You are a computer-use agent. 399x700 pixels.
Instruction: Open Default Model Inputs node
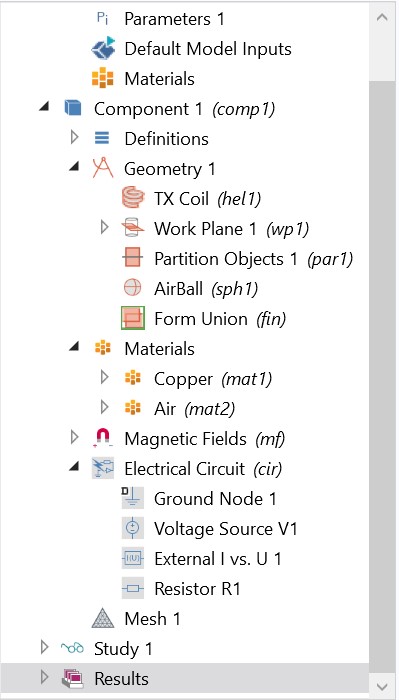point(191,49)
